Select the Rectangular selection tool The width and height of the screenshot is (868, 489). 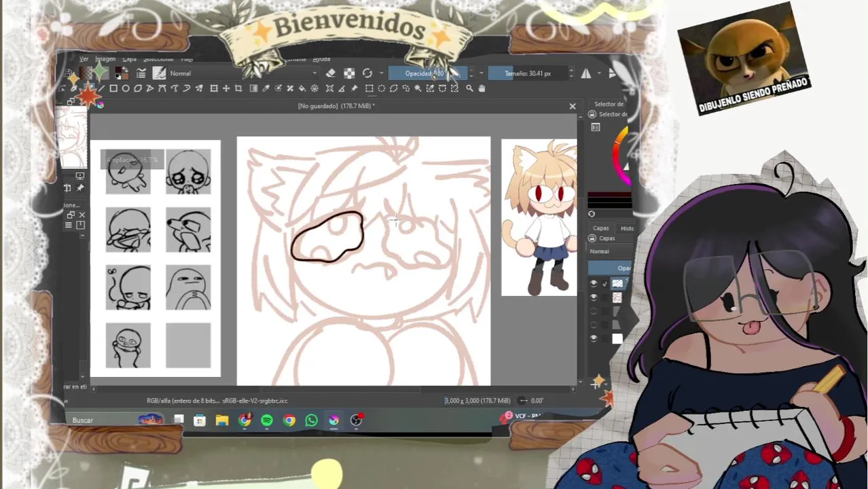(369, 88)
